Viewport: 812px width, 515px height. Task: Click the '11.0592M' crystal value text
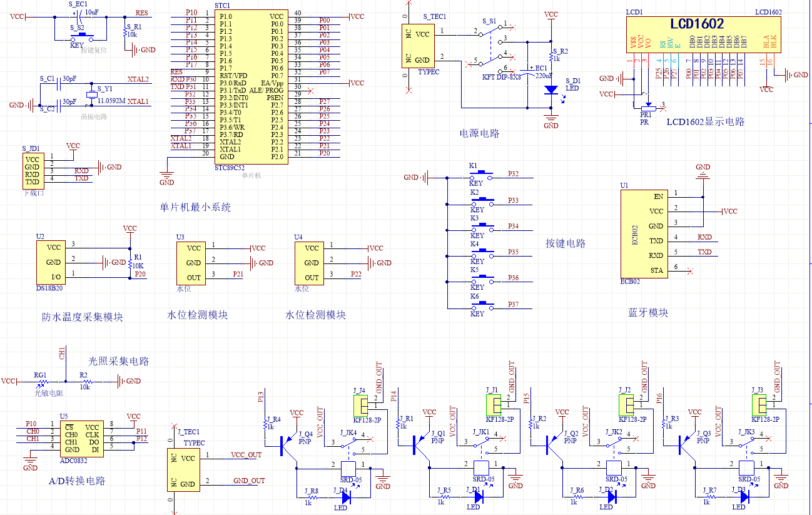[x=113, y=101]
